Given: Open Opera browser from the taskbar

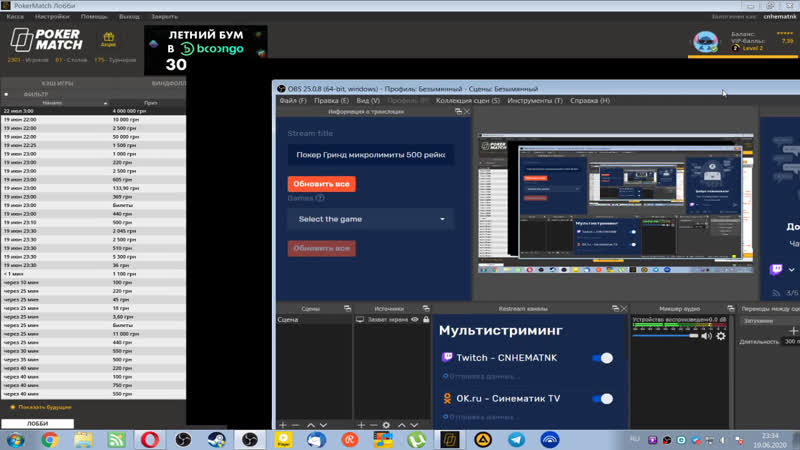Looking at the screenshot, I should click(149, 439).
